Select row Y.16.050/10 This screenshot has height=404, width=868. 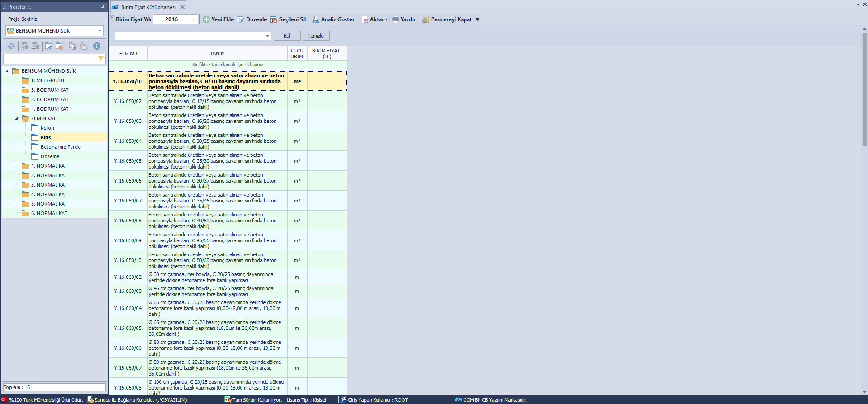tap(228, 260)
